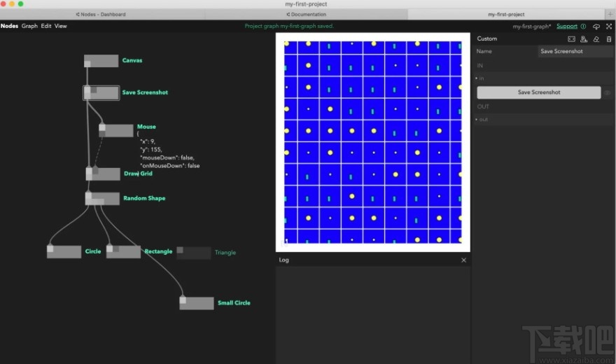Close the Log panel

[463, 260]
